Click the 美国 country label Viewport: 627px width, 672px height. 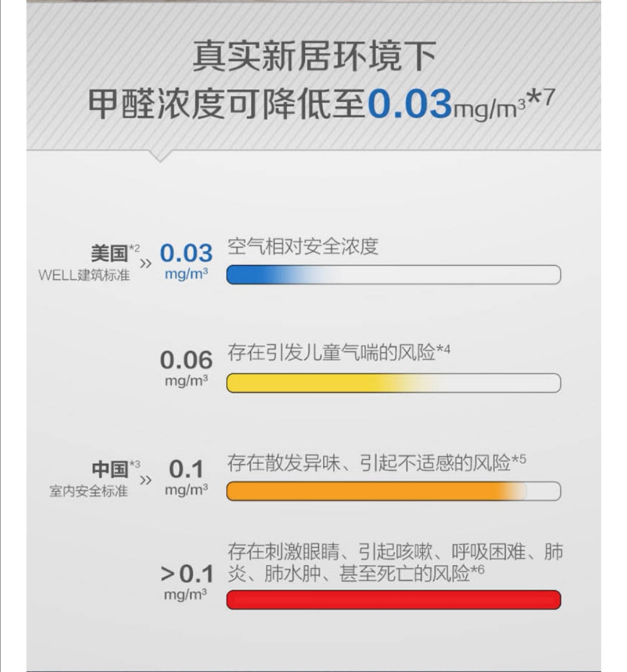pyautogui.click(x=109, y=253)
